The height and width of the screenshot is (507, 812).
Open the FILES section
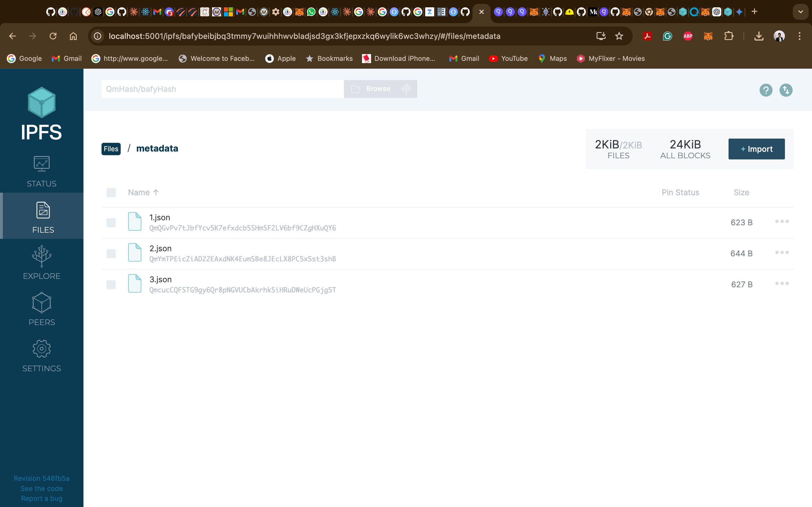tap(41, 217)
